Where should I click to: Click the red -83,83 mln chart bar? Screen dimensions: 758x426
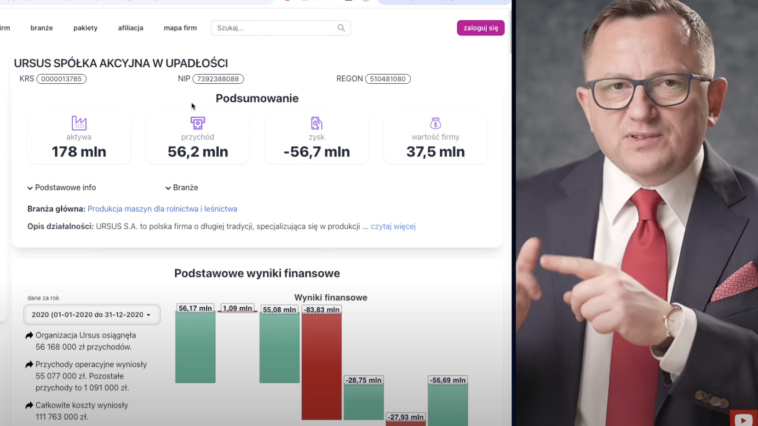pyautogui.click(x=321, y=366)
